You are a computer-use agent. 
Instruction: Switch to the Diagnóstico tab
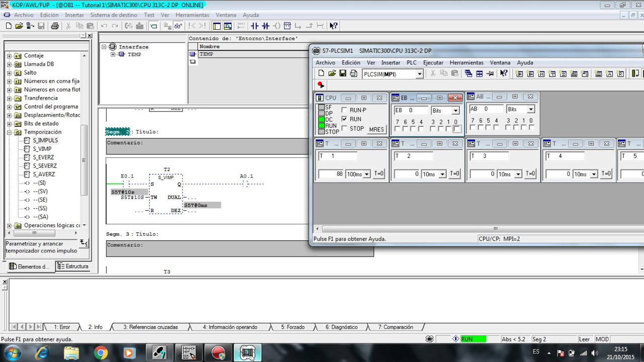[341, 327]
